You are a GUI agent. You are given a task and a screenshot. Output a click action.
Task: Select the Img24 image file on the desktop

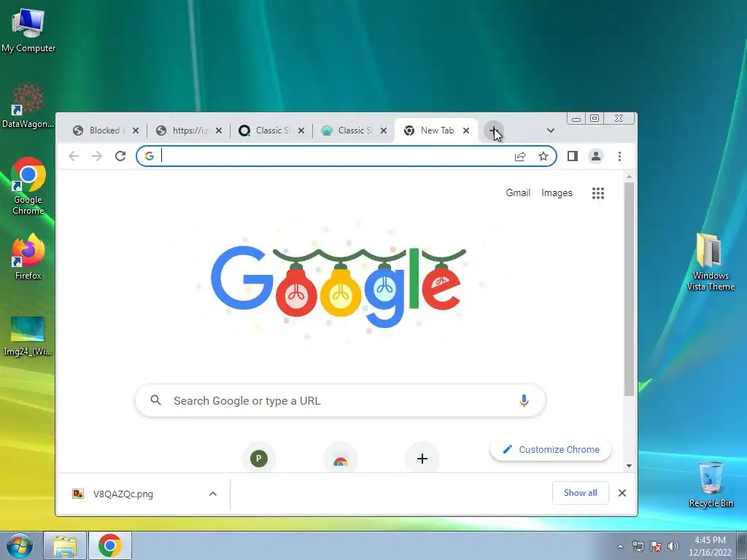click(28, 335)
